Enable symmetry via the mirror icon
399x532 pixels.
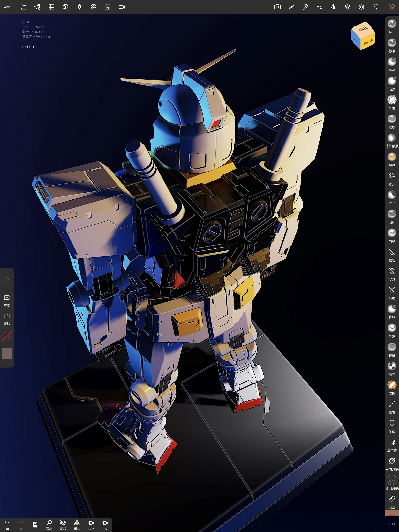333,7
